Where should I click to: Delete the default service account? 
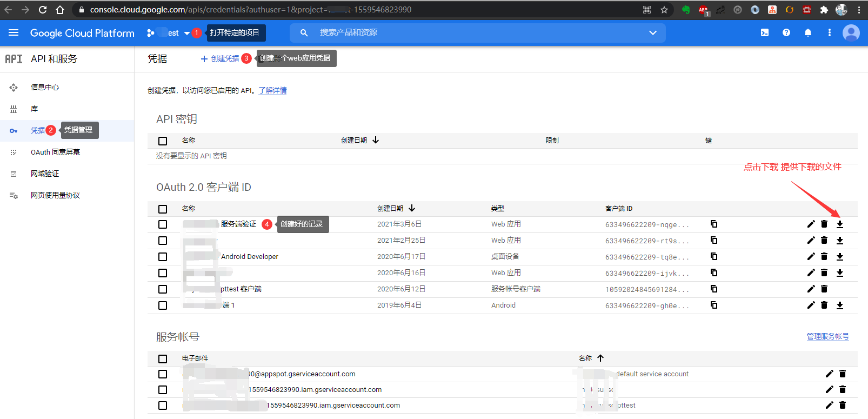click(843, 374)
